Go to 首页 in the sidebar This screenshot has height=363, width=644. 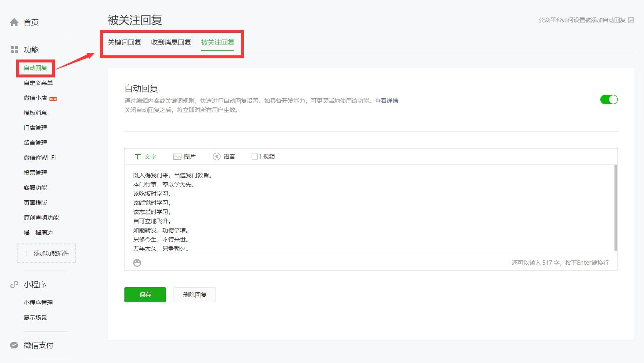pyautogui.click(x=31, y=22)
